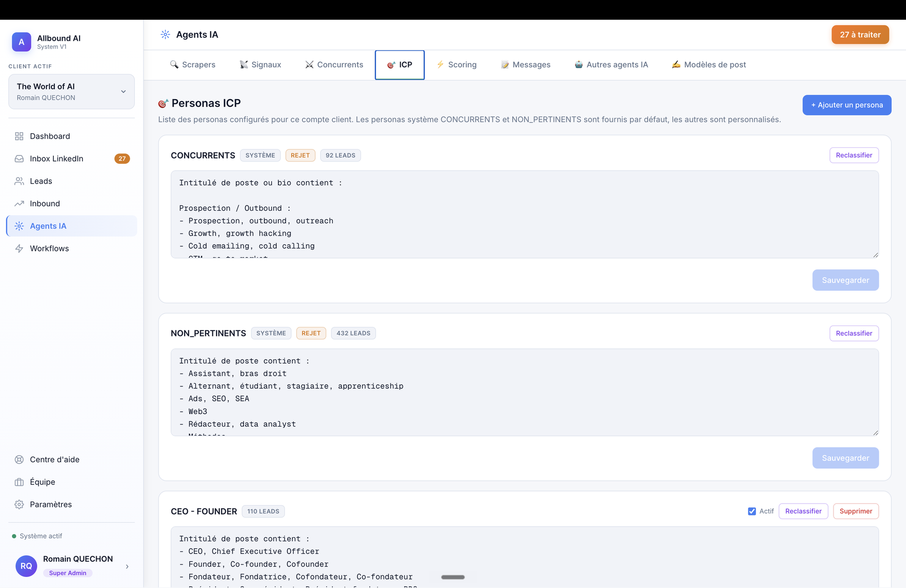
Task: Switch to the Modèles de post tab
Action: click(x=709, y=65)
